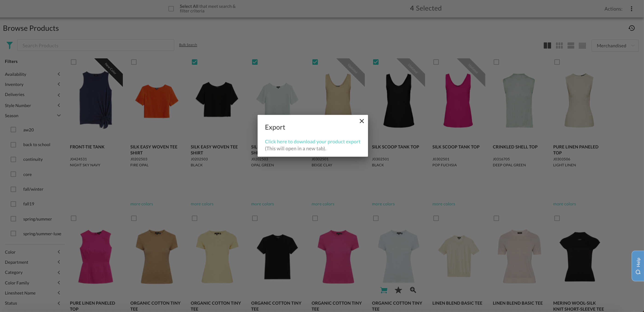Switch to compact list view

(x=582, y=45)
